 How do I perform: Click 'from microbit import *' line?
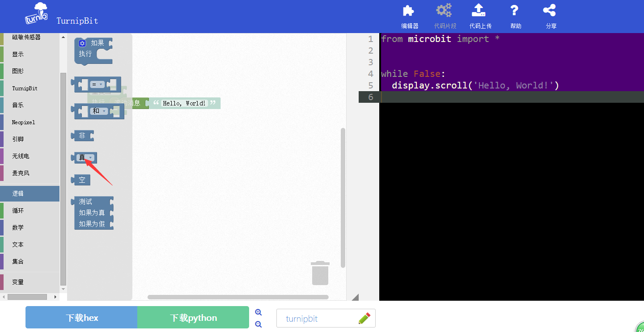(x=441, y=39)
